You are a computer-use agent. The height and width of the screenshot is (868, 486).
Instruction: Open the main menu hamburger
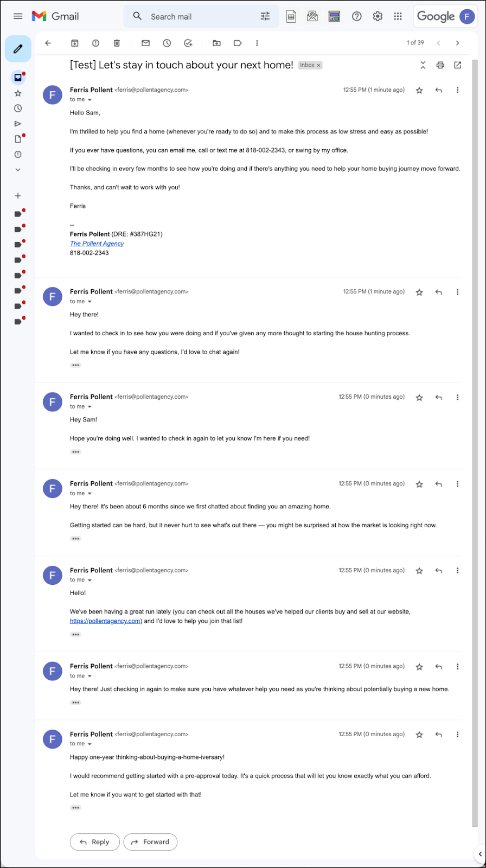[18, 16]
